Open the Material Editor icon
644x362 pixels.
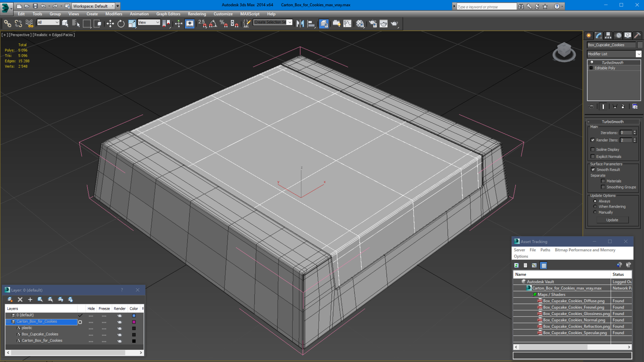360,24
